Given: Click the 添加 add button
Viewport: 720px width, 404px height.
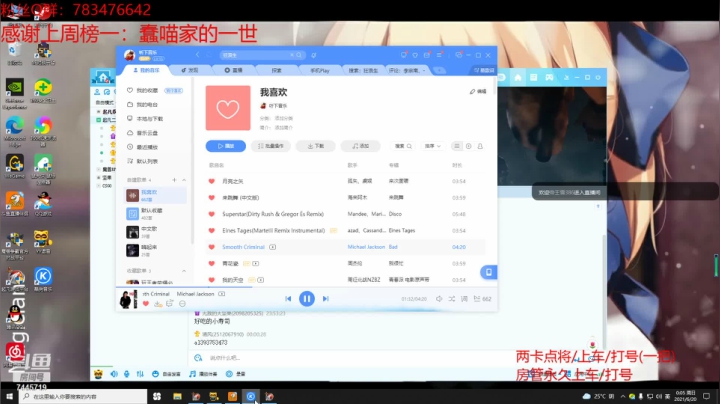Looking at the screenshot, I should click(x=360, y=146).
